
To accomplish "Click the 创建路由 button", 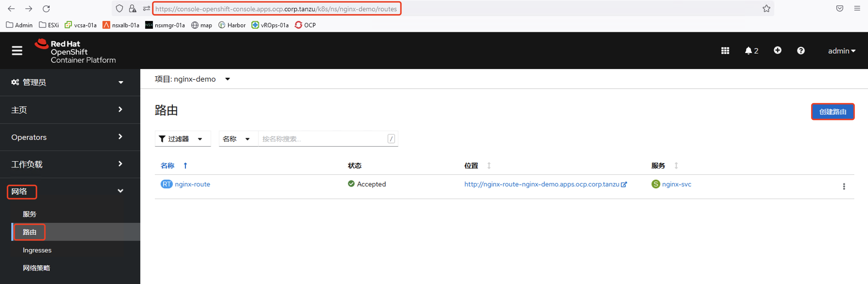I will 832,112.
